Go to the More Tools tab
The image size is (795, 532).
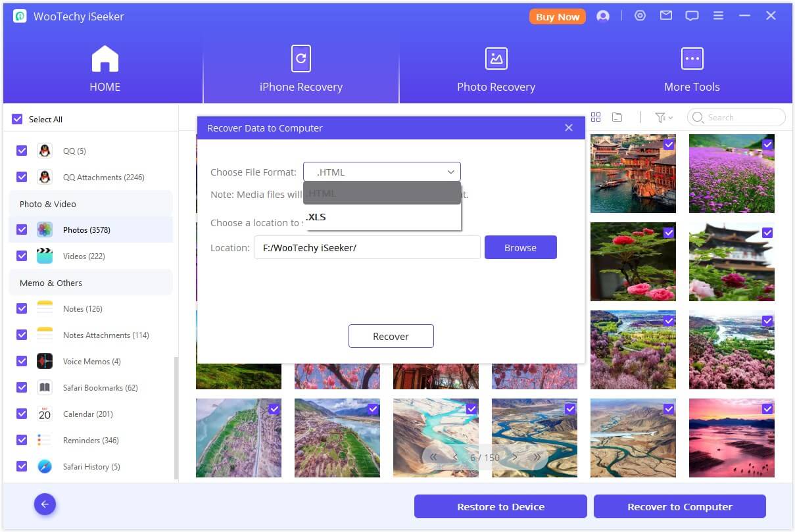[x=692, y=70]
